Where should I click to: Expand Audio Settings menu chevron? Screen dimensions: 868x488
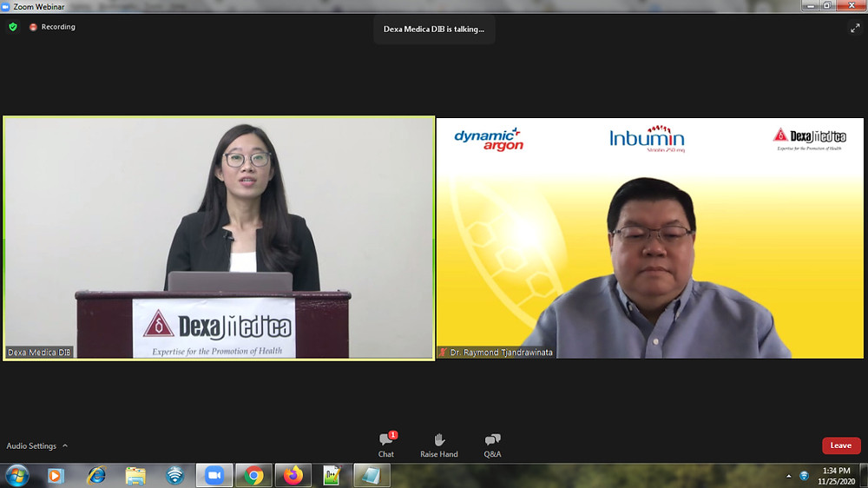tap(65, 446)
